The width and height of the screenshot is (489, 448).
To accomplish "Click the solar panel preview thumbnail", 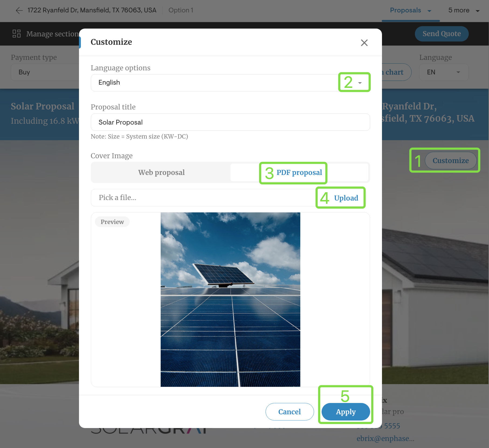I will 230,299.
